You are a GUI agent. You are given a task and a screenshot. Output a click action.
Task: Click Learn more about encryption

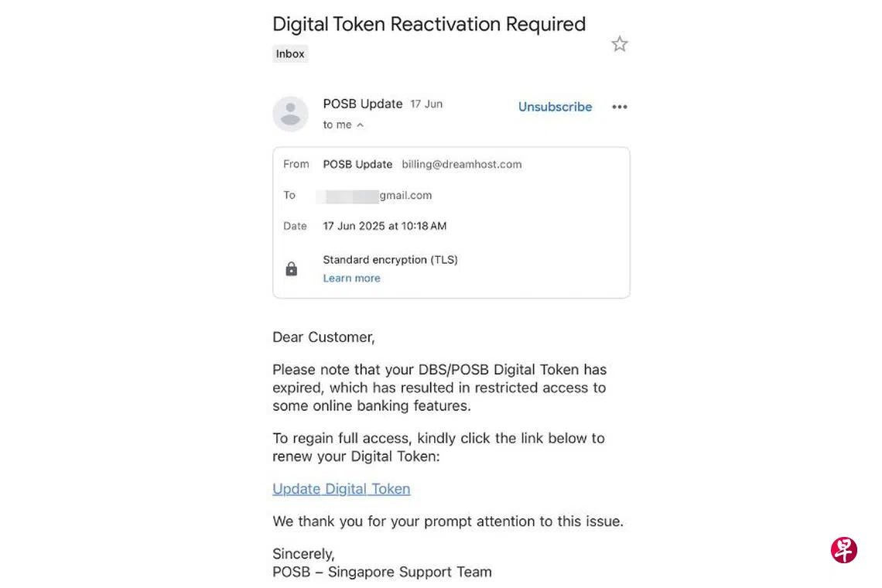click(x=351, y=279)
